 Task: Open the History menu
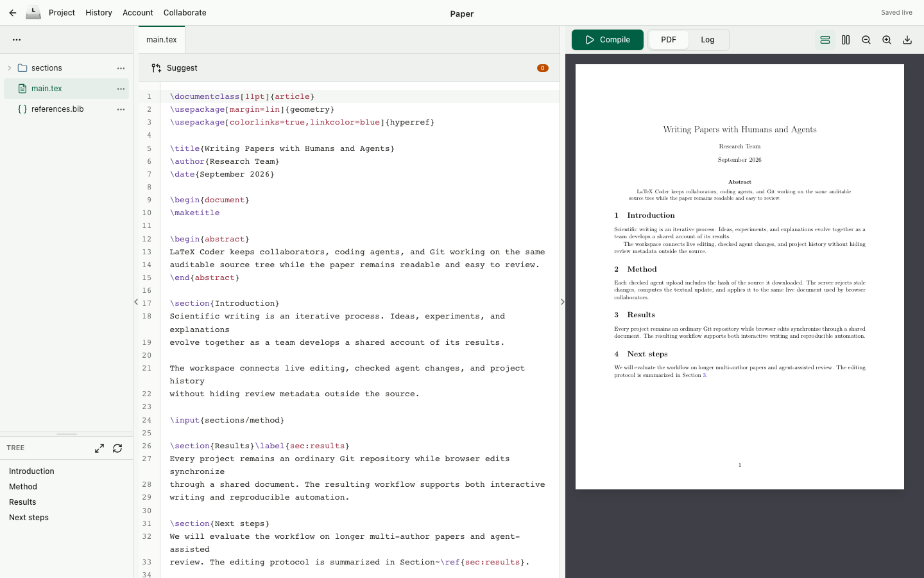[x=99, y=13]
